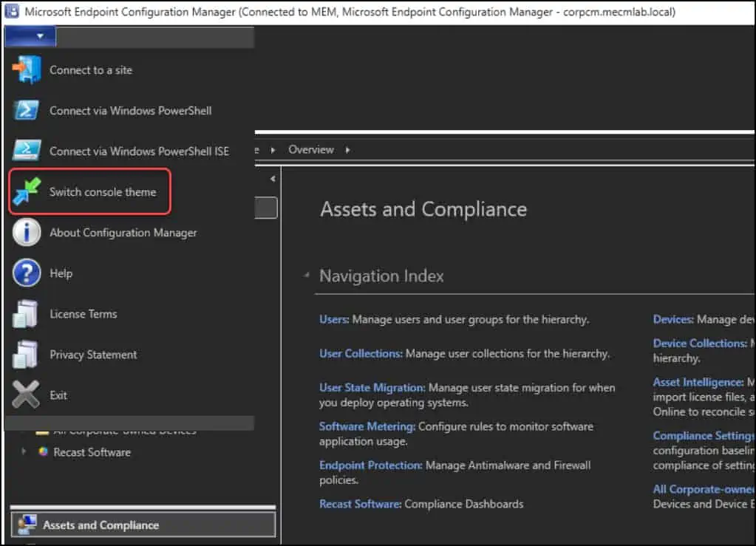Expand the Recast Software tree node
This screenshot has width=756, height=546.
click(23, 451)
